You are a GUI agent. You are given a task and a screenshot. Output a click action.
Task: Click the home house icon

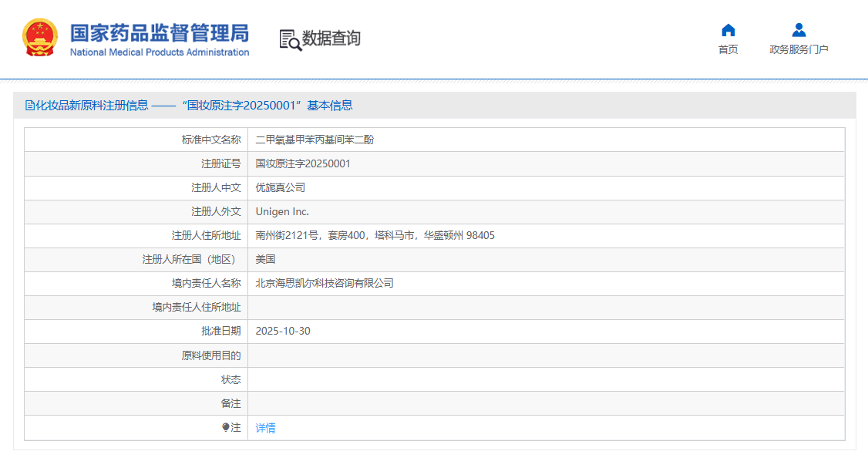pos(728,30)
